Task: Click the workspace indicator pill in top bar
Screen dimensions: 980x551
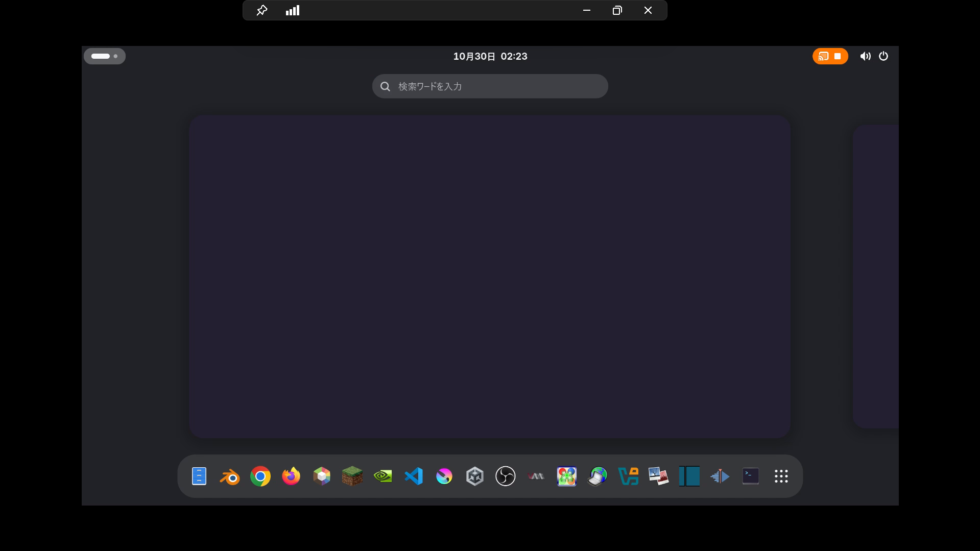Action: tap(105, 56)
